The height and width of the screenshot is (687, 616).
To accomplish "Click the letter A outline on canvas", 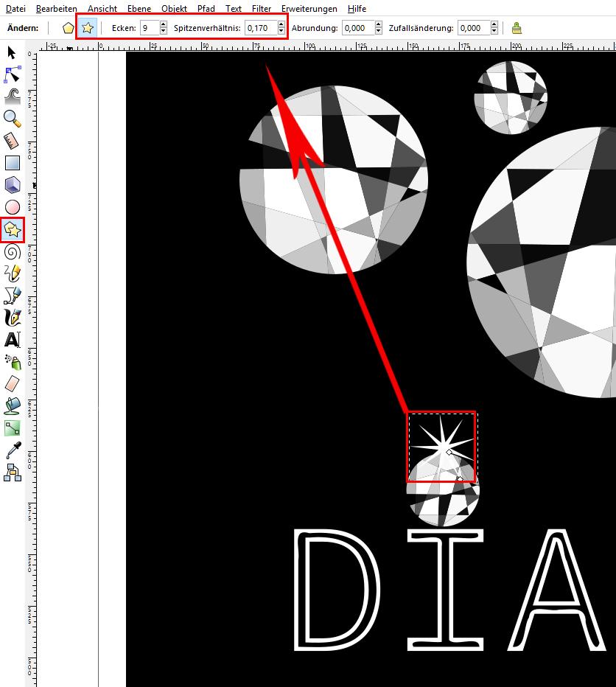I will coord(557,590).
